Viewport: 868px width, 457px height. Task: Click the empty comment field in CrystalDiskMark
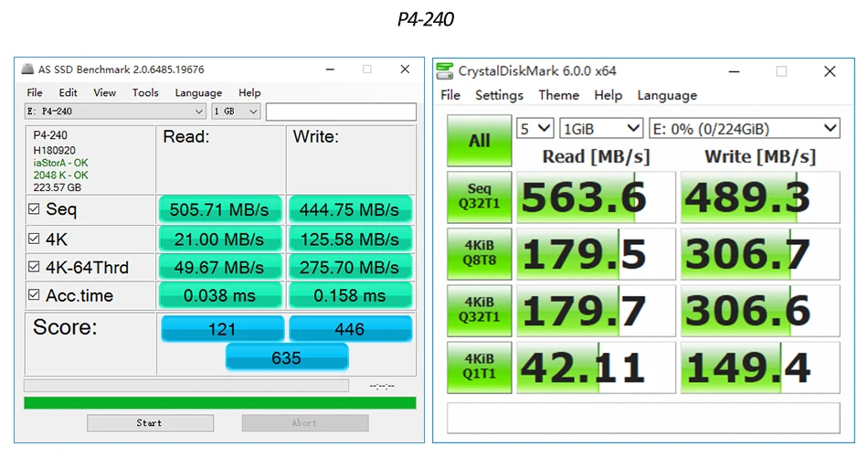point(643,419)
